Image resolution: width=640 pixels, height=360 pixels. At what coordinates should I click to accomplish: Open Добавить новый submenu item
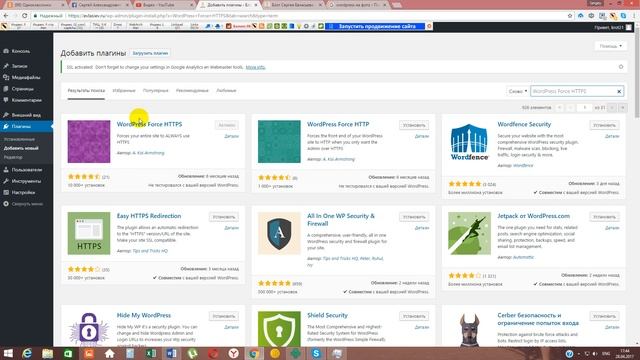click(21, 148)
